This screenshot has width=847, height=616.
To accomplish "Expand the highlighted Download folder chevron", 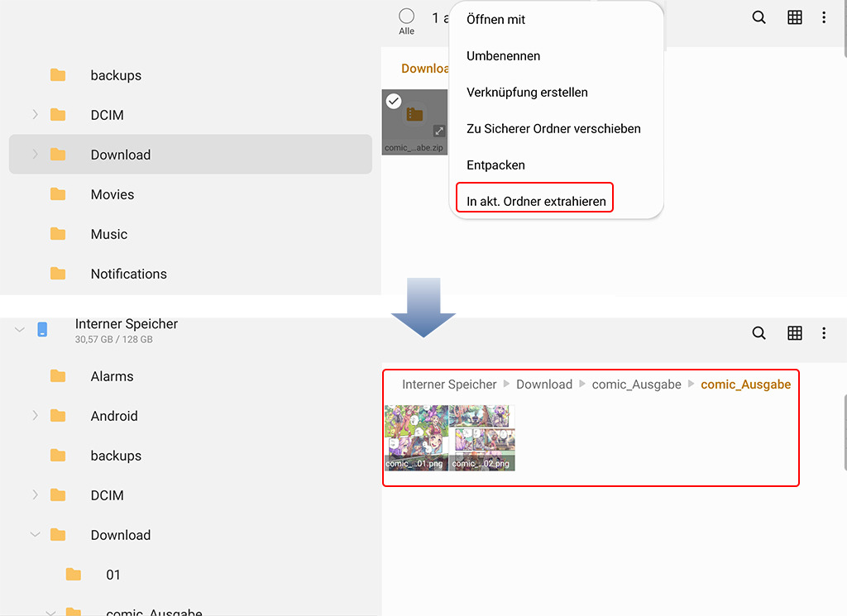I will (x=35, y=155).
